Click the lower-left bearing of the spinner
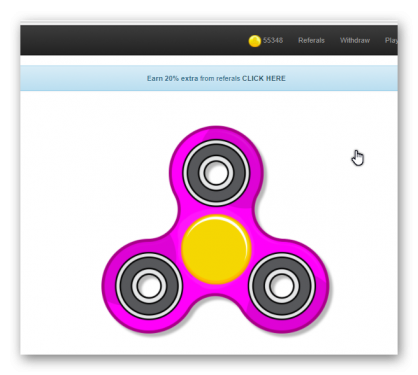This screenshot has height=375, width=418. pyautogui.click(x=149, y=286)
